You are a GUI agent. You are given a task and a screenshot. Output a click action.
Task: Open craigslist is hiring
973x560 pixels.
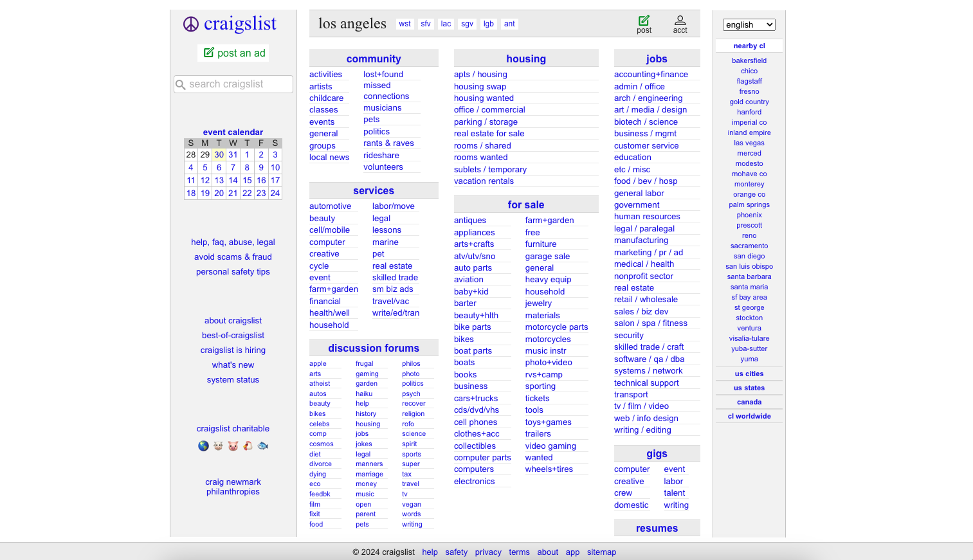tap(233, 350)
